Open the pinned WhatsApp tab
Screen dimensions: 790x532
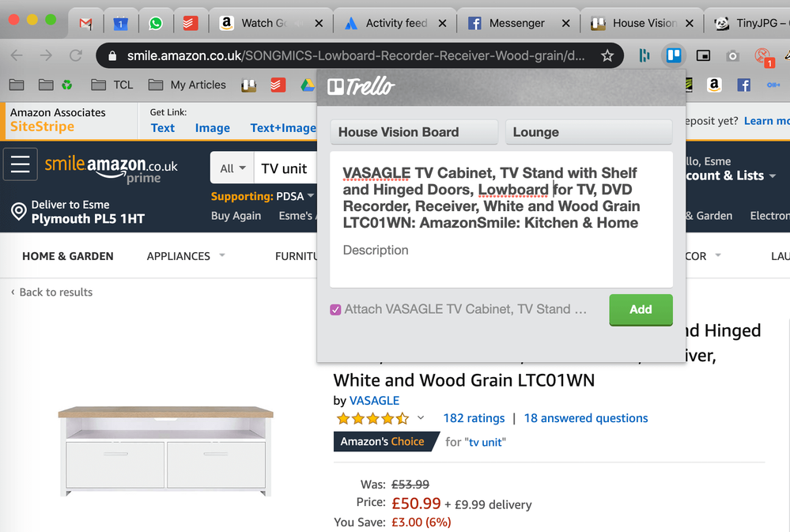[x=156, y=23]
